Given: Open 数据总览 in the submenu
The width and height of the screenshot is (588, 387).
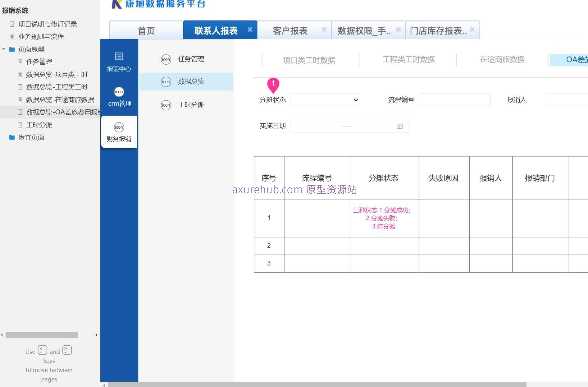Looking at the screenshot, I should click(x=186, y=81).
